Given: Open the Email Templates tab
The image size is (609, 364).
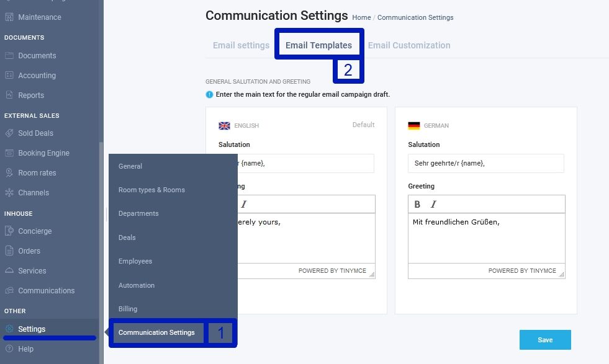Looking at the screenshot, I should point(319,45).
